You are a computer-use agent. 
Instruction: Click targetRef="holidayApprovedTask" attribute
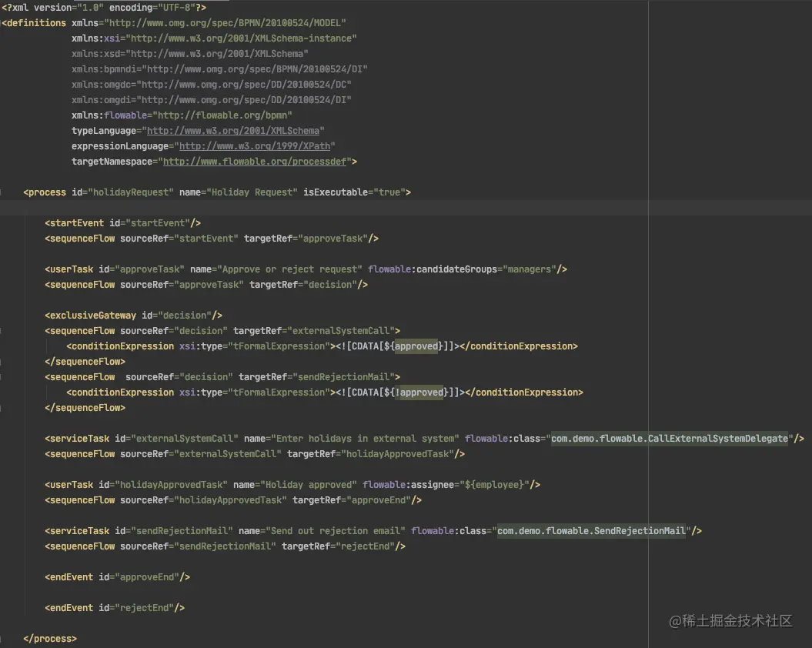(x=370, y=454)
